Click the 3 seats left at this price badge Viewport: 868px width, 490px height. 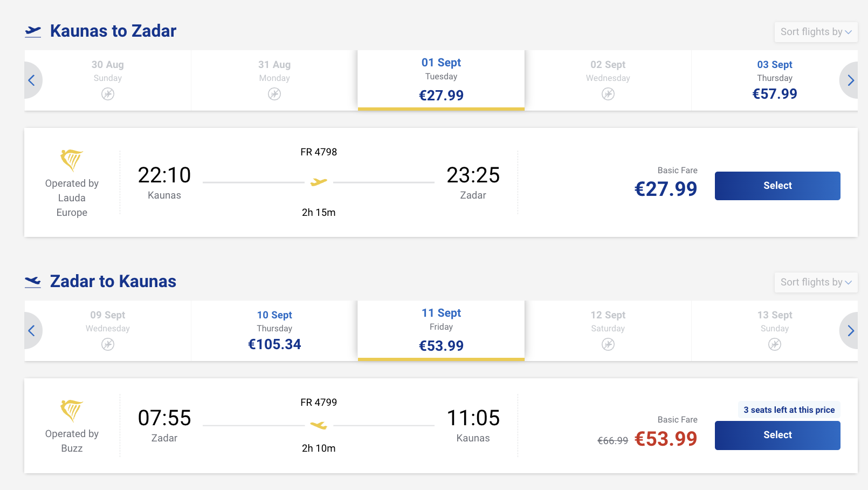[x=789, y=410]
